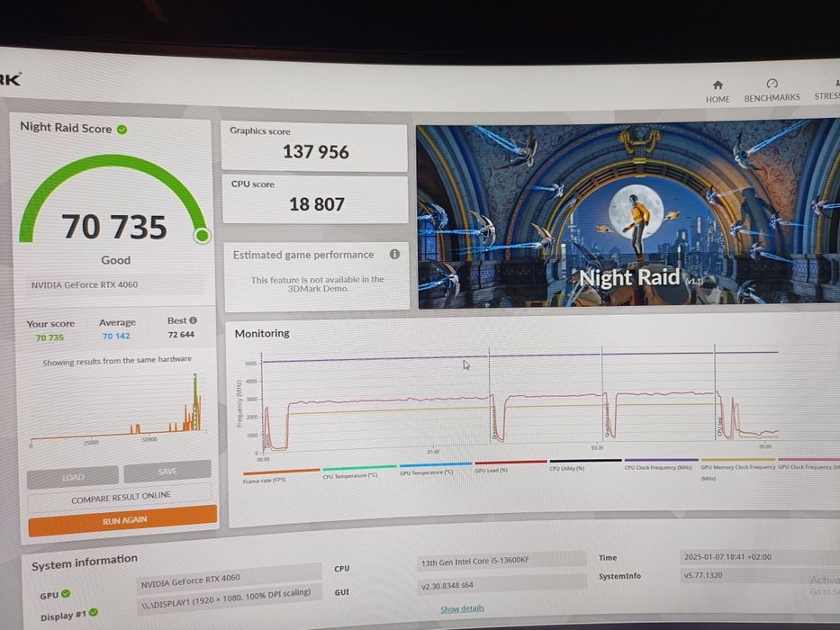Click the 13th Gen Intel Core i5-13600KF field
The image size is (840, 630).
501,561
